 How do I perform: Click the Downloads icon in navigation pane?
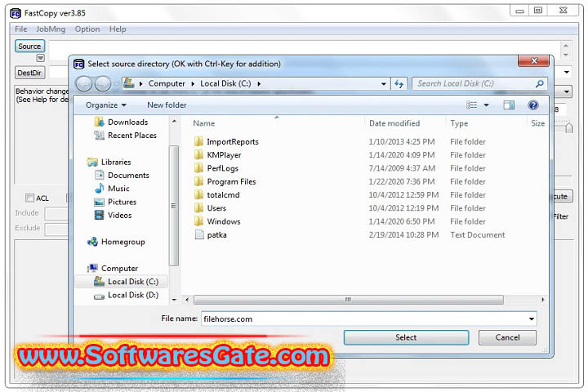[100, 122]
